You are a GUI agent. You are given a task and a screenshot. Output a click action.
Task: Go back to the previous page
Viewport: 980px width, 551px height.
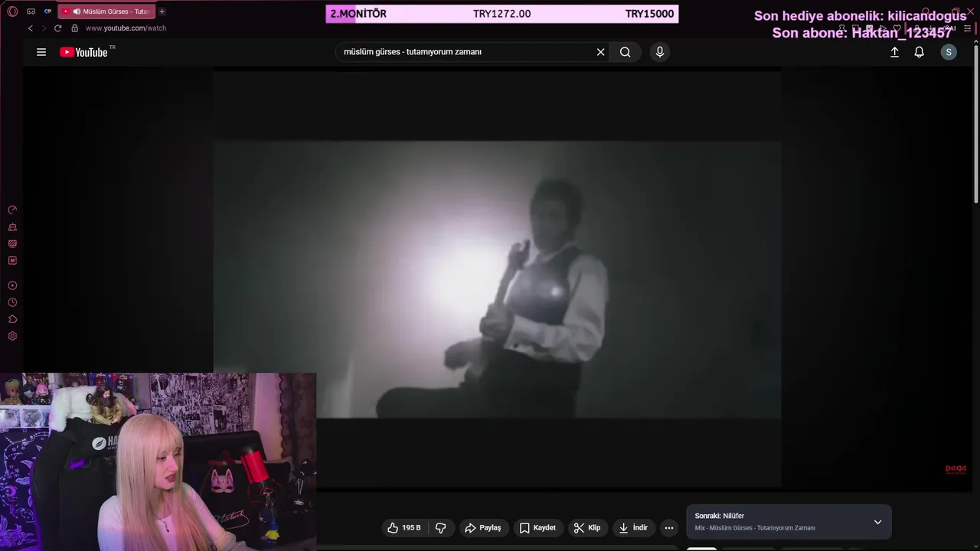coord(31,28)
